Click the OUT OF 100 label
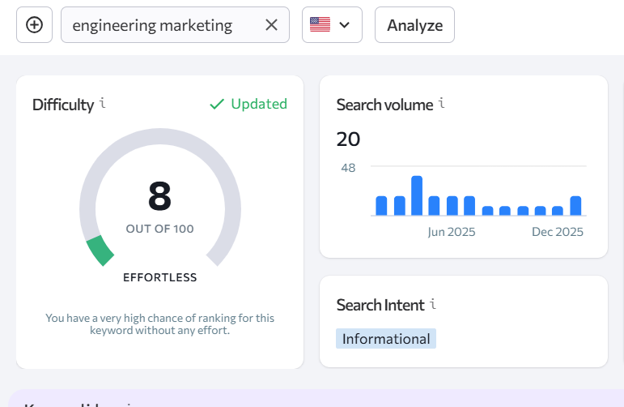624x407 pixels. tap(160, 229)
